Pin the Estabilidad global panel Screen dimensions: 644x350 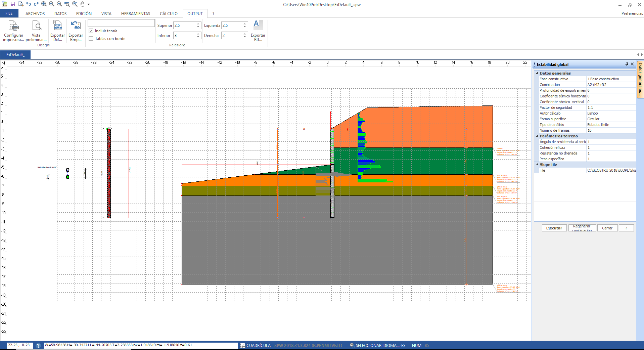pyautogui.click(x=627, y=64)
